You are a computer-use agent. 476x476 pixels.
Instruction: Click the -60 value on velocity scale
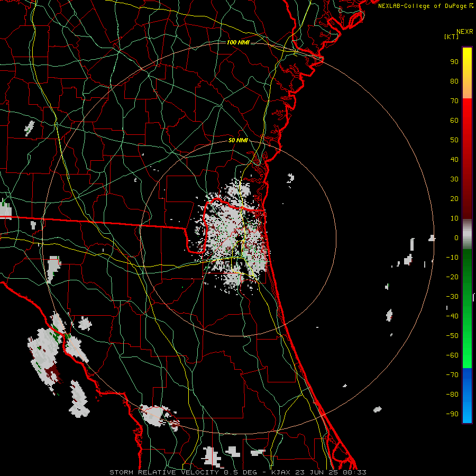tap(452, 355)
